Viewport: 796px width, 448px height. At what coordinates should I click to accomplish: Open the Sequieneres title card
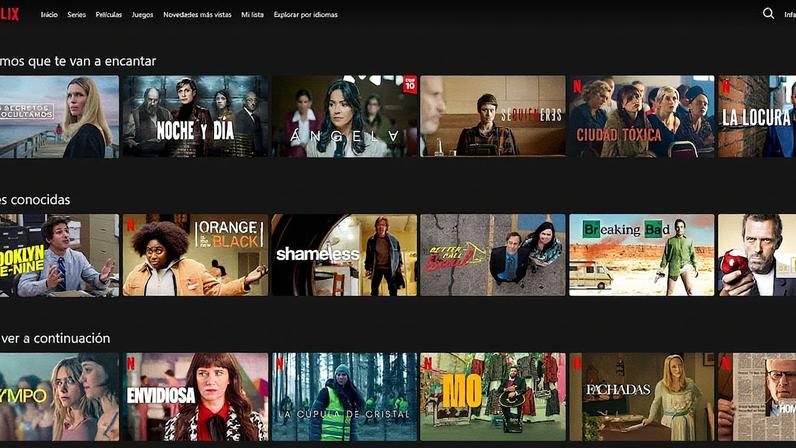point(492,116)
